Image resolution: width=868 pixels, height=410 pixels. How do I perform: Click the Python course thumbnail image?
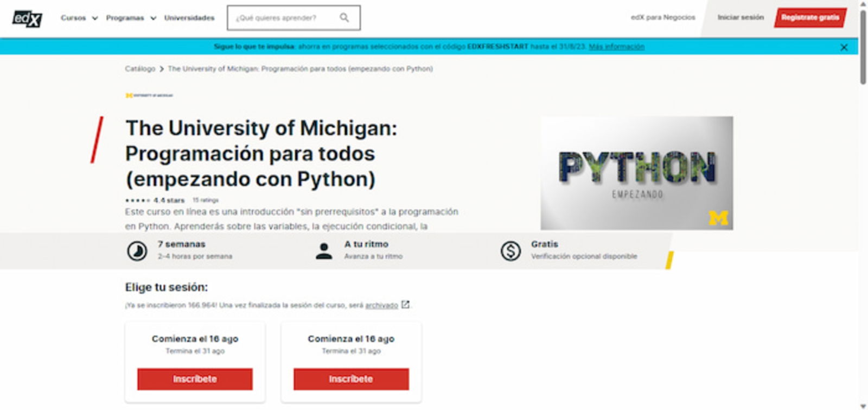tap(636, 173)
